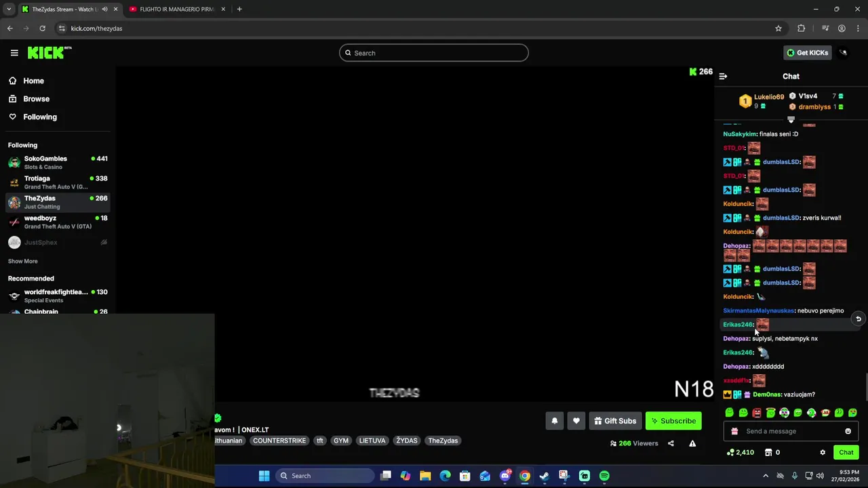
Task: Click username Dem0nas in chat
Action: coord(767,394)
